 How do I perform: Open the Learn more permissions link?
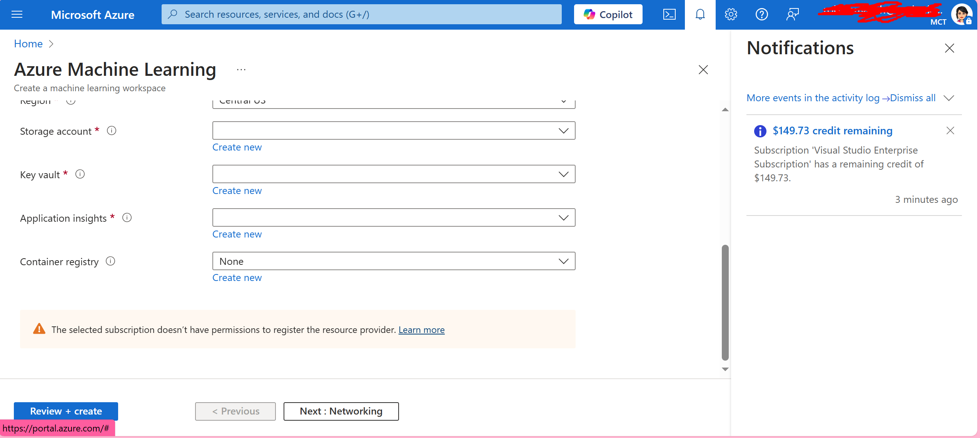pos(421,330)
